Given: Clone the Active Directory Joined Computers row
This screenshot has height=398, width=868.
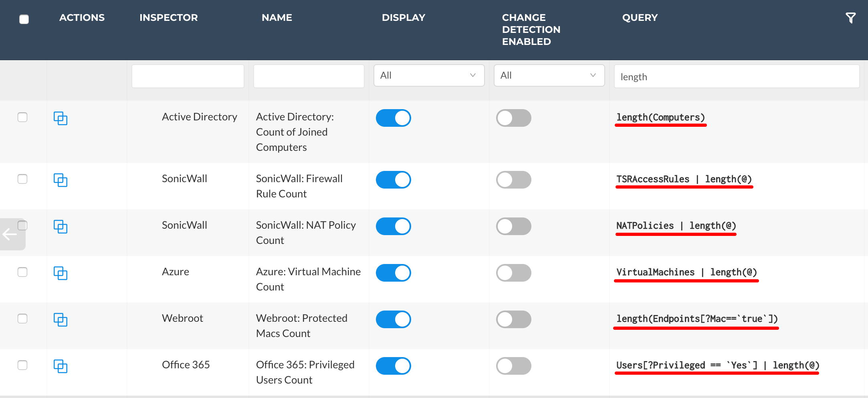Looking at the screenshot, I should 61,118.
